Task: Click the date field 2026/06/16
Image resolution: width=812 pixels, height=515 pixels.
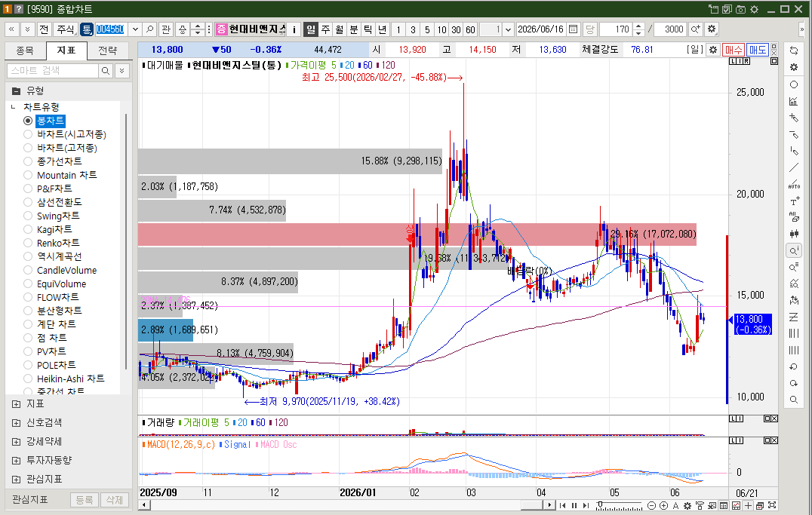Action: (x=540, y=29)
